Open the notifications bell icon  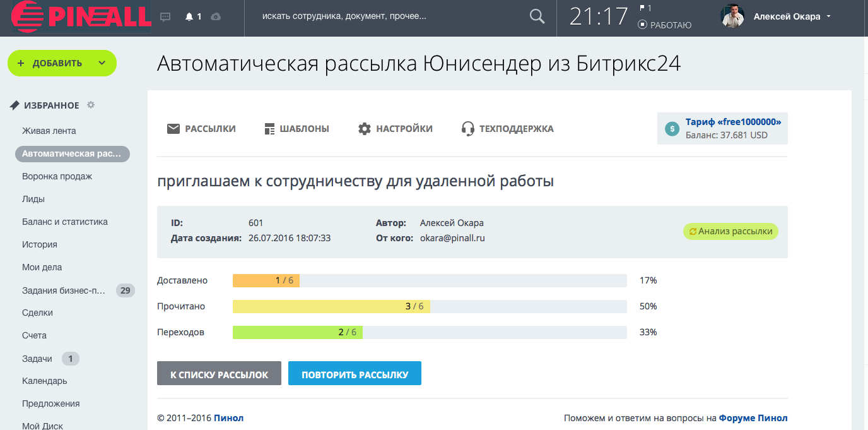coord(189,17)
